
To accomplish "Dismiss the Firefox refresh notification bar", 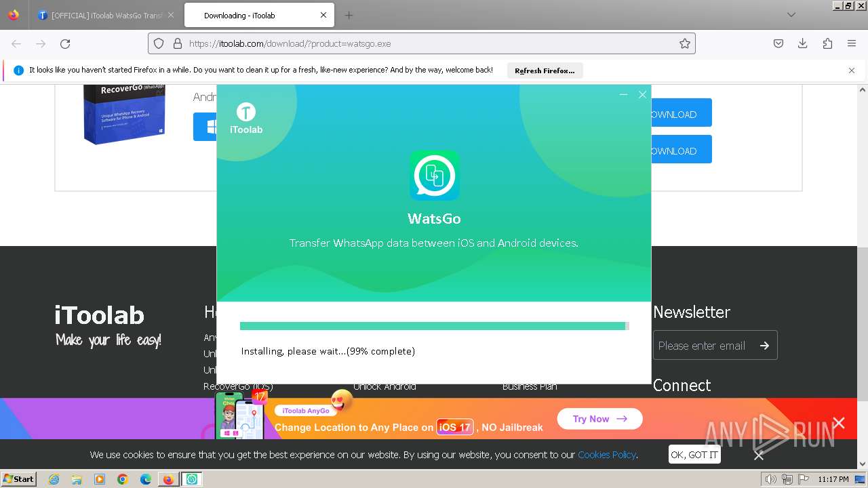I will coord(852,70).
